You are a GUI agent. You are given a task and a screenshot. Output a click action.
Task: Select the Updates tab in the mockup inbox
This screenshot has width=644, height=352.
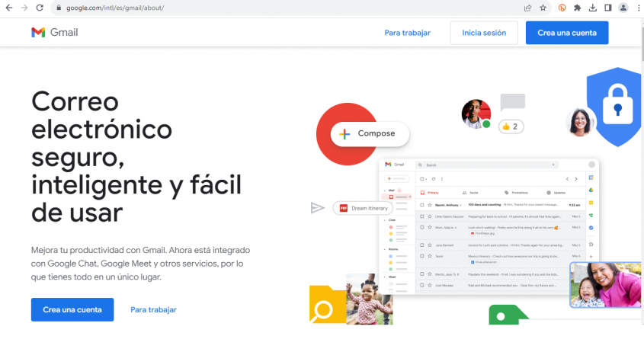coord(556,192)
